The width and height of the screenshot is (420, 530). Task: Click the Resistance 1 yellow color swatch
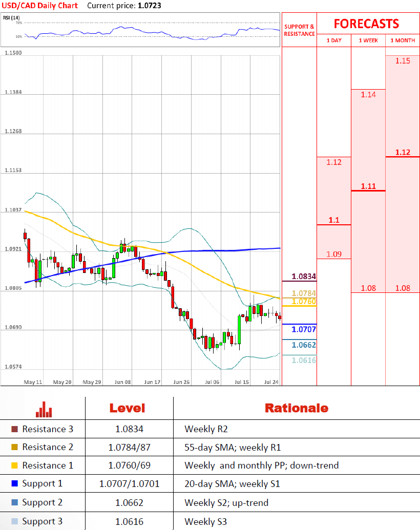(x=14, y=465)
